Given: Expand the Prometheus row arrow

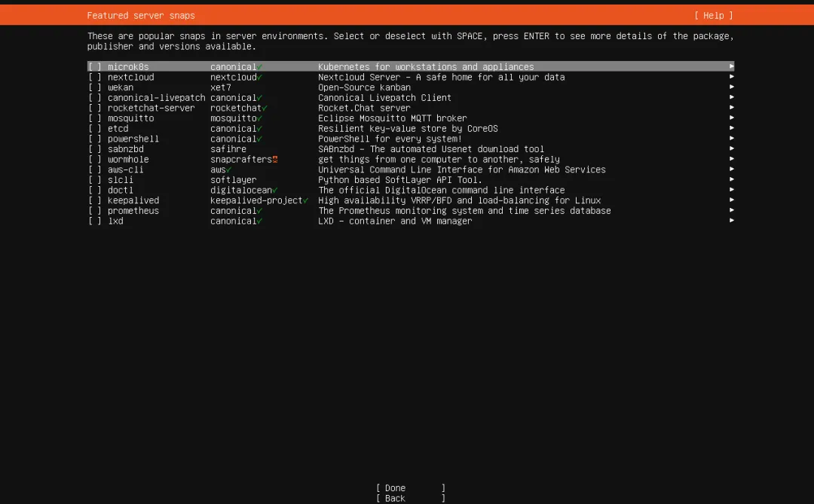Looking at the screenshot, I should 731,210.
